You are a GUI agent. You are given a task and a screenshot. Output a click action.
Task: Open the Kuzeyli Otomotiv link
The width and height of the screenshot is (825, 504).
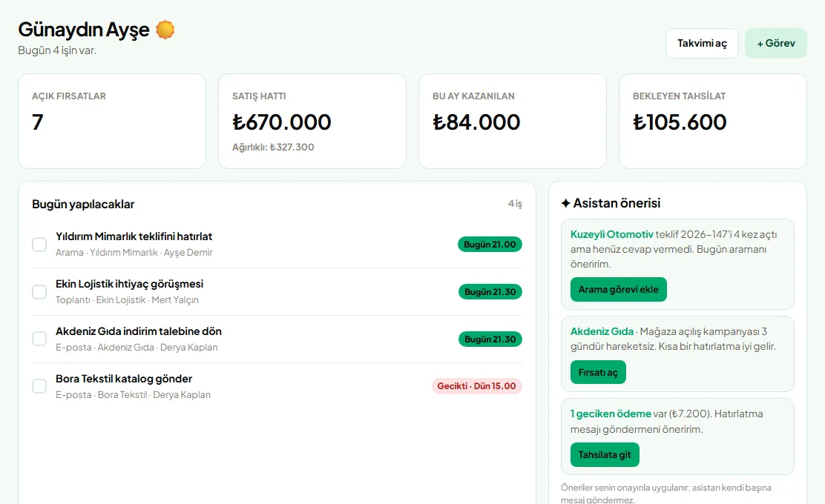[612, 234]
